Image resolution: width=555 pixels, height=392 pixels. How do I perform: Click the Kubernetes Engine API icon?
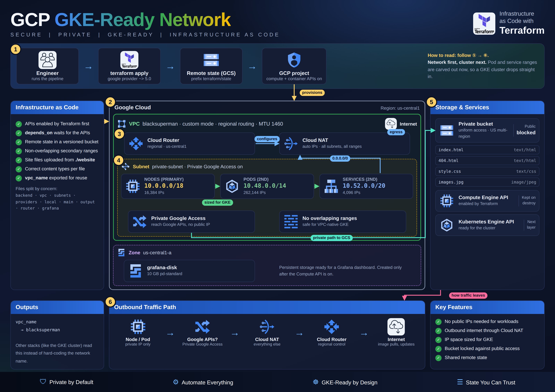(x=446, y=225)
